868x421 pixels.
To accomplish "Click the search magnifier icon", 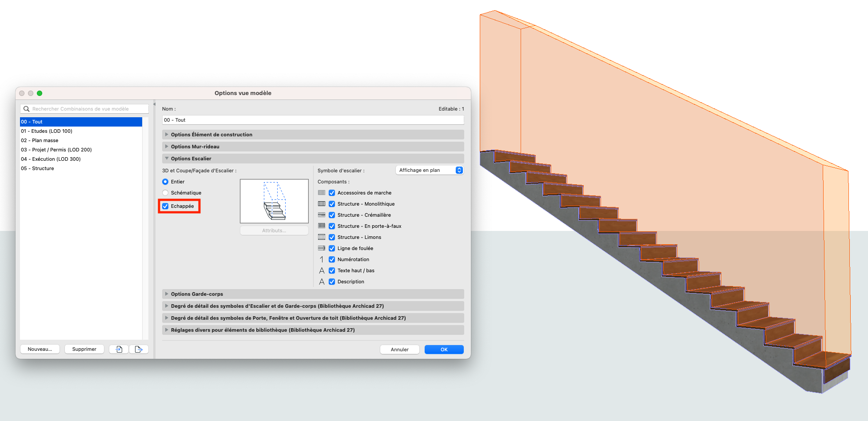I will coord(27,109).
